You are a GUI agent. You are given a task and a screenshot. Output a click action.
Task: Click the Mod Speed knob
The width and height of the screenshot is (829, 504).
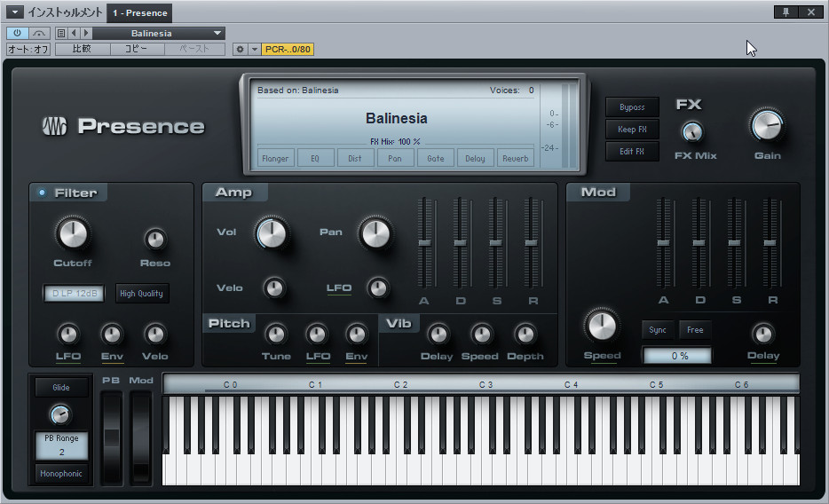[x=602, y=325]
